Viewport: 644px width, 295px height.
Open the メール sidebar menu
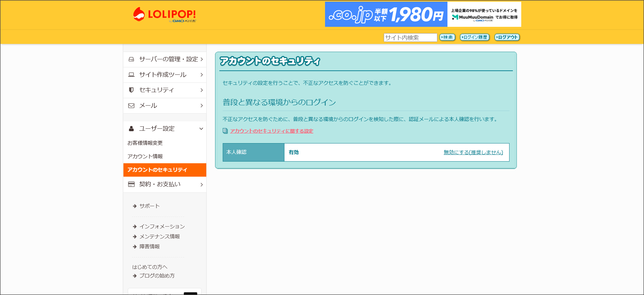click(x=165, y=106)
